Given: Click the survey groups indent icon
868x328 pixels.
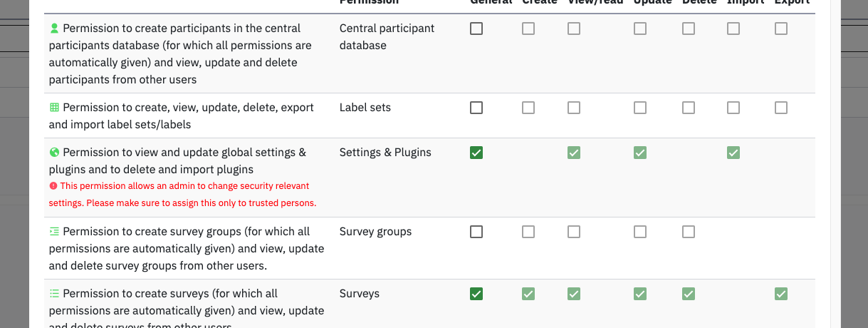Looking at the screenshot, I should point(54,232).
